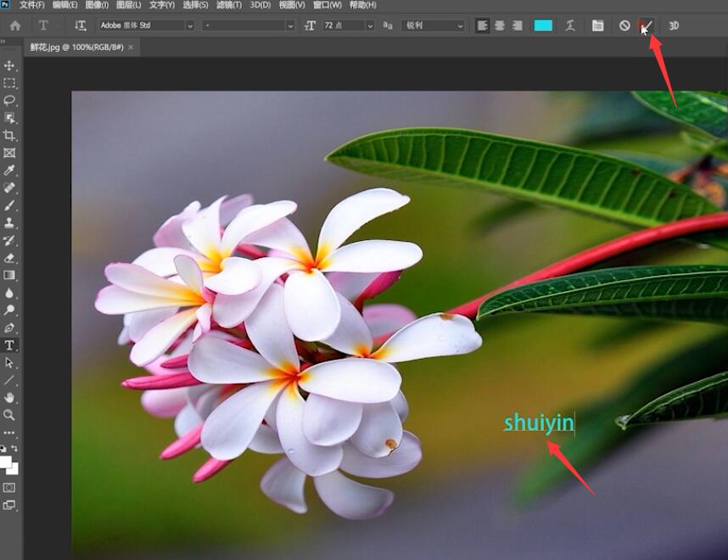This screenshot has height=560, width=728.
Task: Open the 图像(I) menu
Action: [97, 5]
